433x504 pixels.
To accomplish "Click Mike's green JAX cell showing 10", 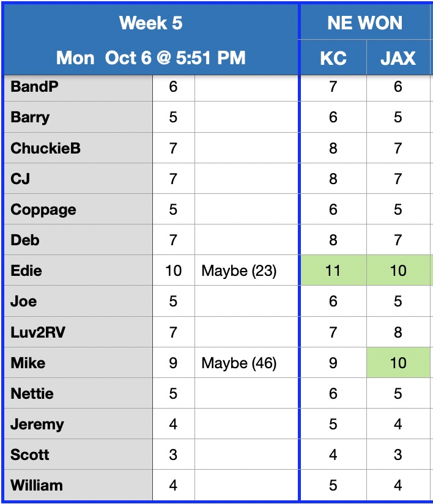I will click(x=398, y=363).
